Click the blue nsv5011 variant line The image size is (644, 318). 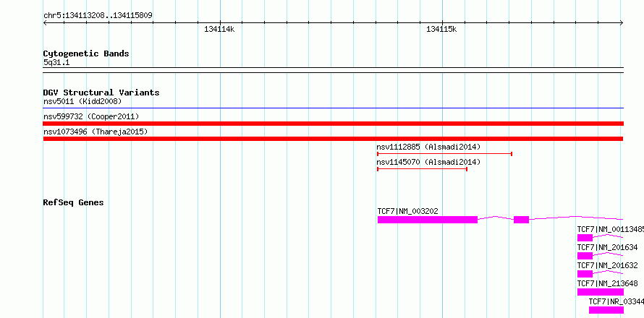click(x=333, y=108)
